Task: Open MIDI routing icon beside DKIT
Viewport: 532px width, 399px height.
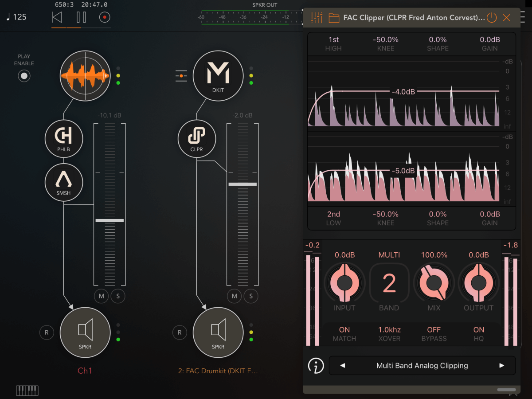Action: pyautogui.click(x=181, y=76)
